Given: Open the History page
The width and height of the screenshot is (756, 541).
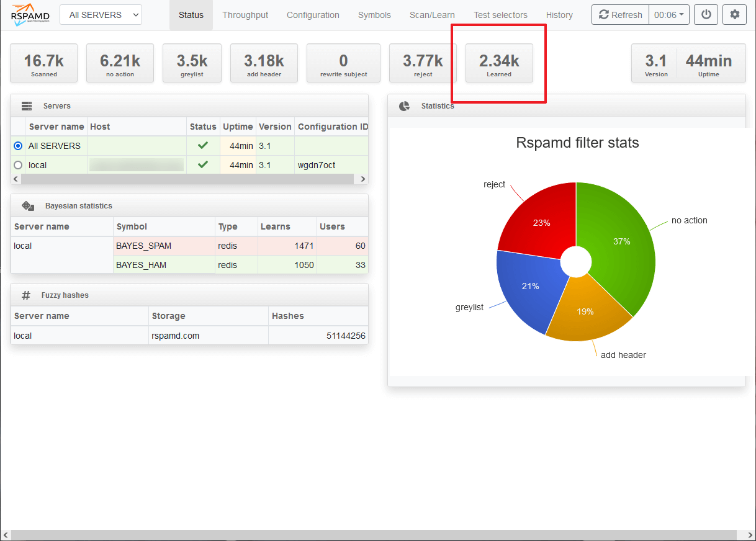Looking at the screenshot, I should click(559, 14).
